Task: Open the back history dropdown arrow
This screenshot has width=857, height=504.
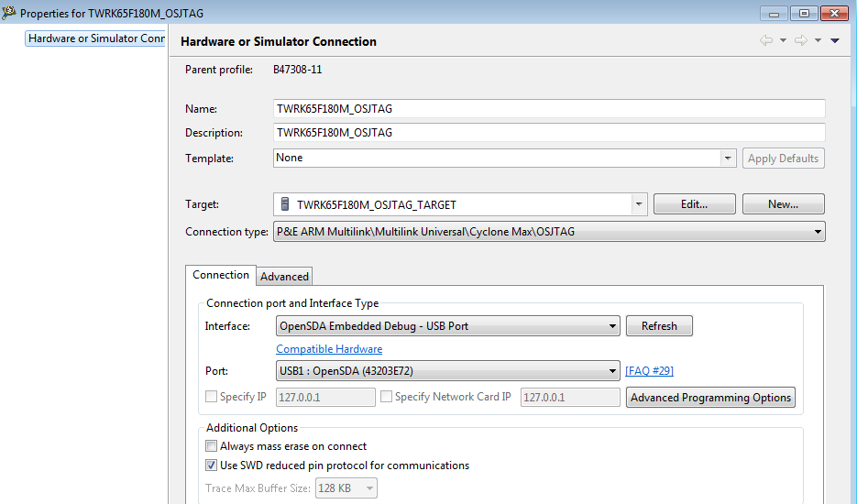Action: (783, 40)
